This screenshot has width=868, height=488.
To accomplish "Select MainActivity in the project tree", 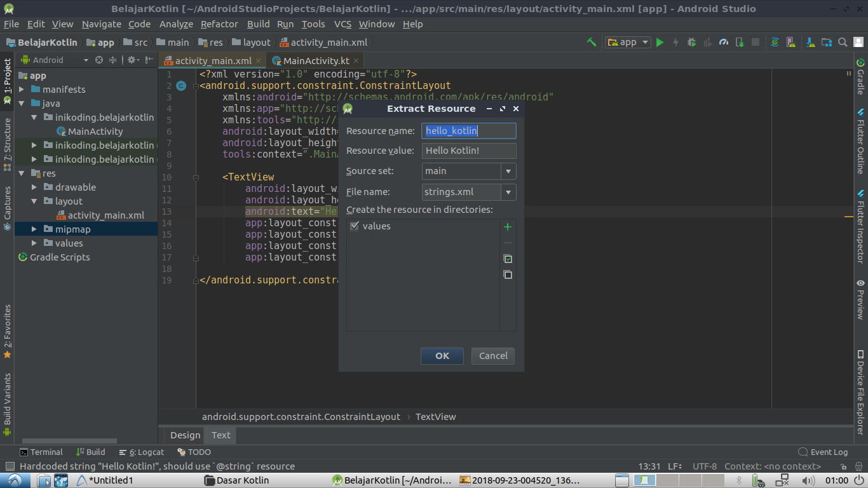I will 95,132.
